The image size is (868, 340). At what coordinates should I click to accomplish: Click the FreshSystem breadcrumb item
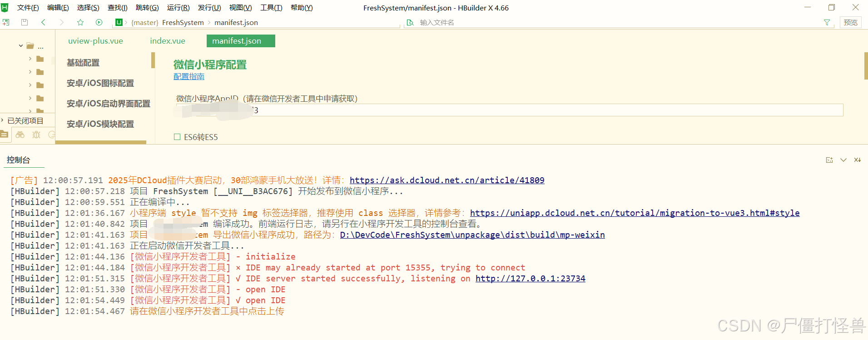[183, 22]
